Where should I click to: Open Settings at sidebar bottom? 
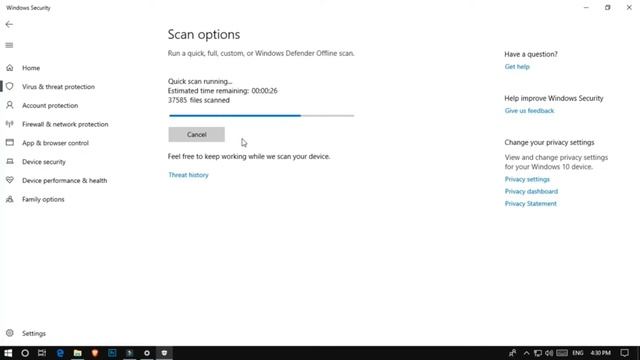coord(34,333)
